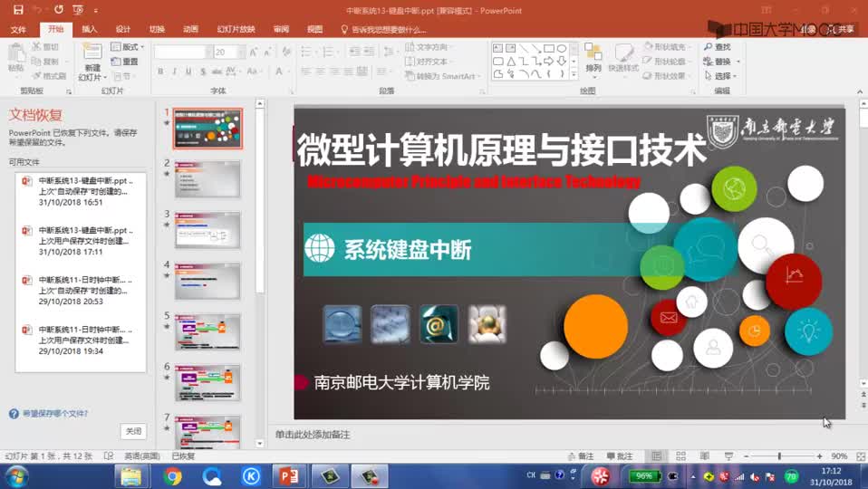Toggle Strikethrough formatting
Viewport: 868px width, 489px height.
click(x=217, y=72)
